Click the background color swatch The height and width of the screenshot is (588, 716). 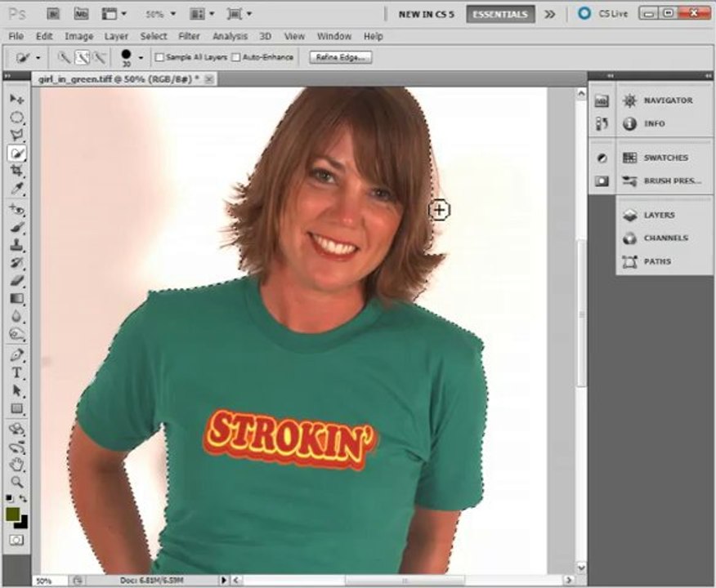[23, 523]
